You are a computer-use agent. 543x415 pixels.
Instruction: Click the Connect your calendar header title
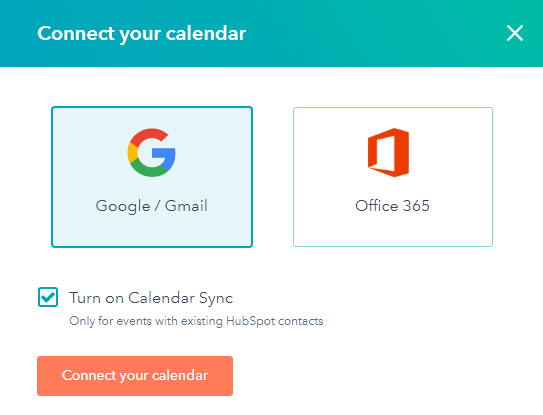click(x=141, y=34)
